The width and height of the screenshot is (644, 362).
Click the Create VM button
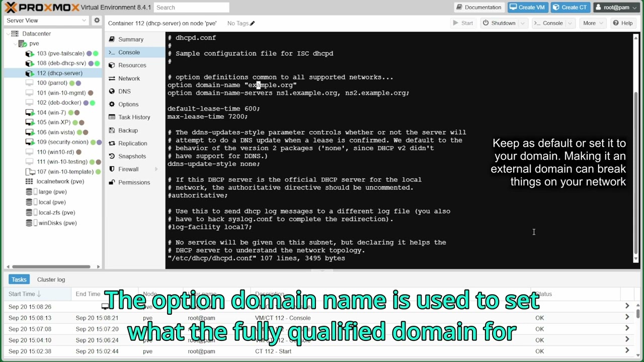point(527,8)
